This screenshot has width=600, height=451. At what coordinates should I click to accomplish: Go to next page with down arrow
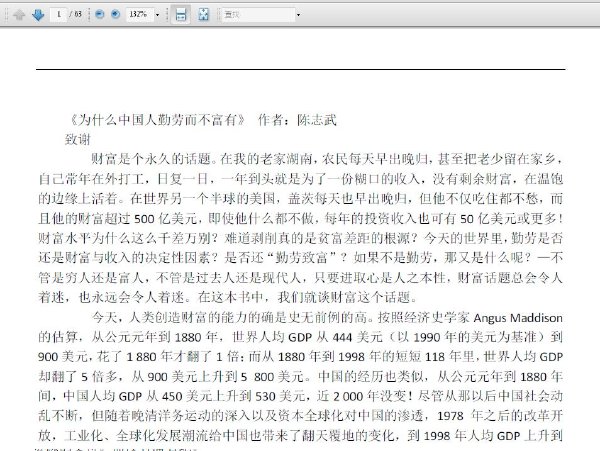(38, 15)
